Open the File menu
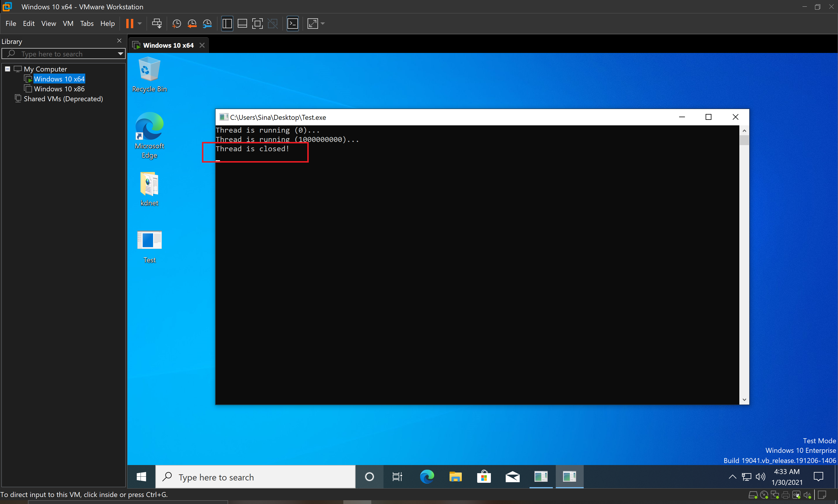 (11, 24)
